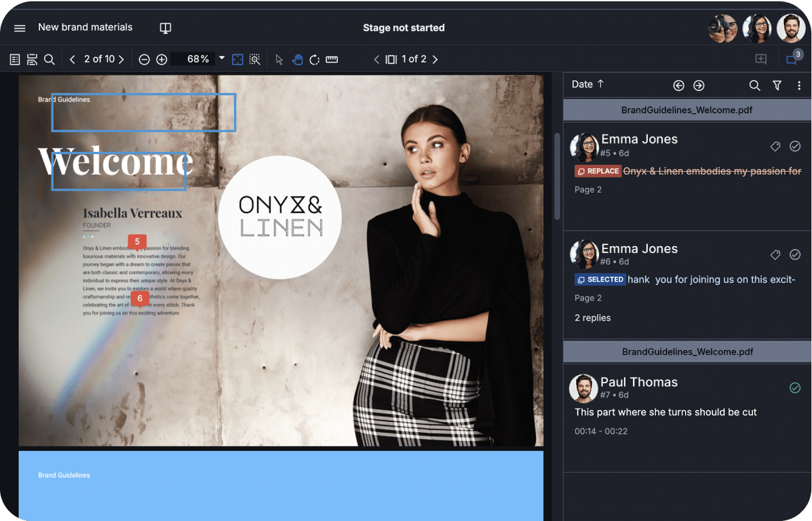Screen dimensions: 812x521
Task: Click the Stage not started status
Action: pos(404,28)
